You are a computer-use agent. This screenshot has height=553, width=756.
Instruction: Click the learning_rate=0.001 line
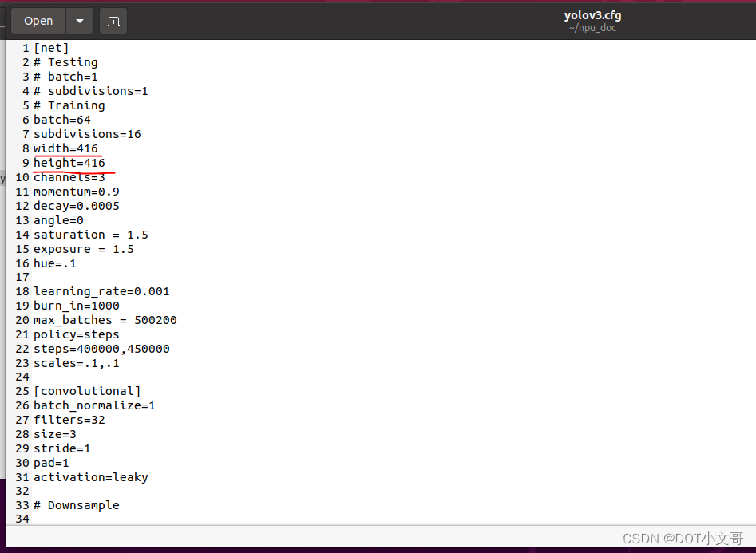101,292
